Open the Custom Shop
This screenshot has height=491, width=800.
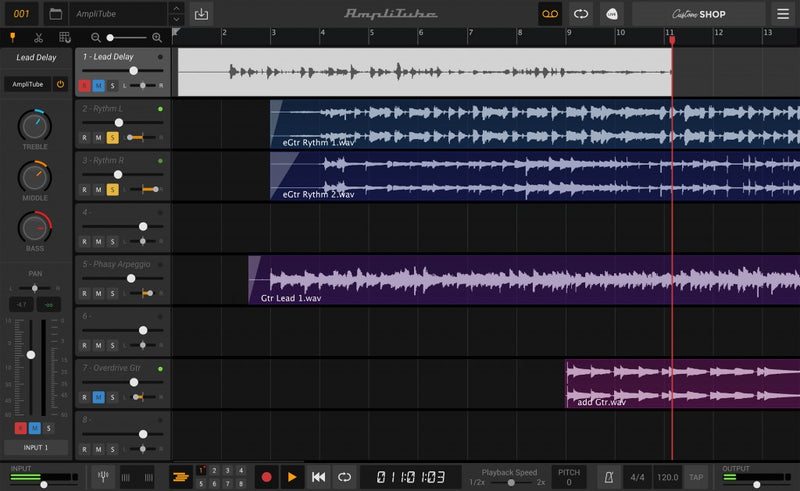pos(699,14)
